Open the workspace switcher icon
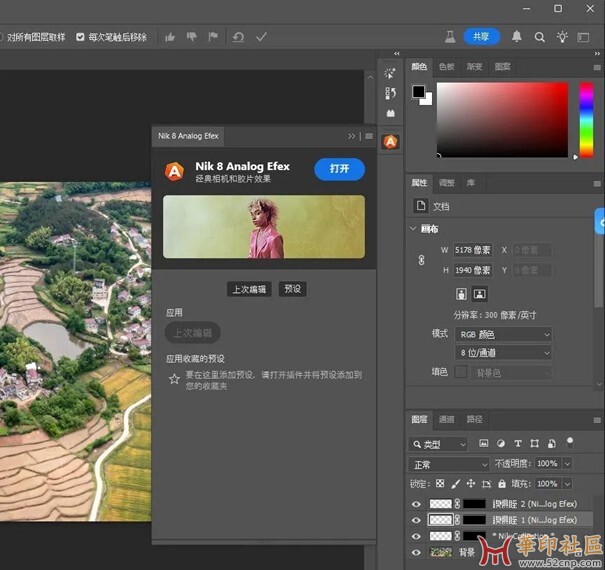Screen dimensions: 605x570 pos(583,37)
